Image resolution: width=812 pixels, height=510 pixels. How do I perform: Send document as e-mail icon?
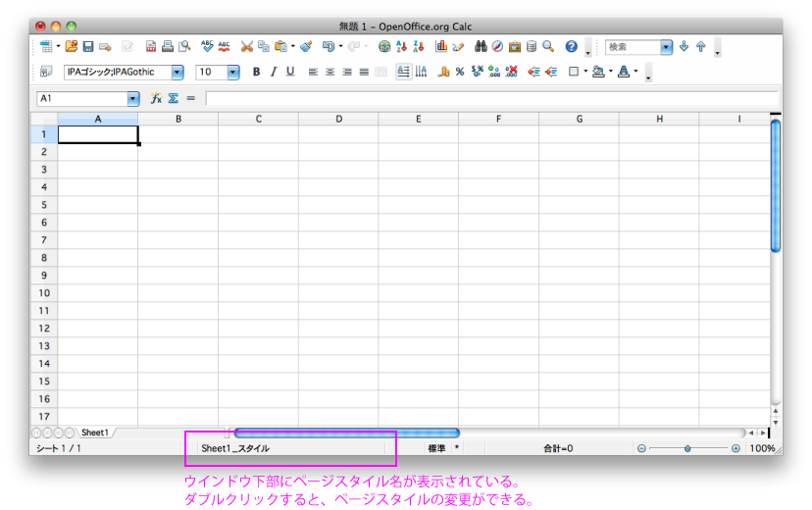106,47
